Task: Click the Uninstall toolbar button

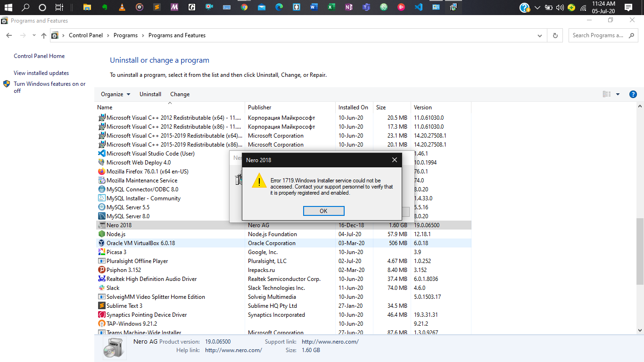Action: point(150,94)
